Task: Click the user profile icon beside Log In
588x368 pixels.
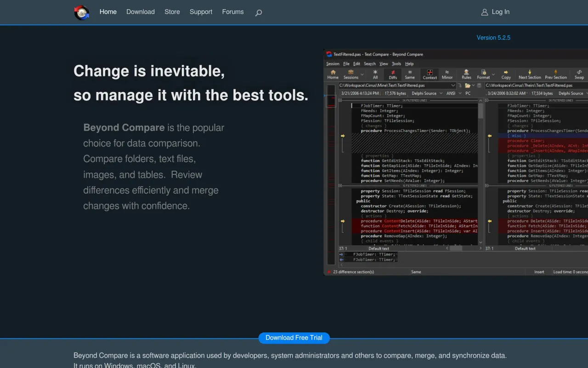Action: tap(485, 12)
